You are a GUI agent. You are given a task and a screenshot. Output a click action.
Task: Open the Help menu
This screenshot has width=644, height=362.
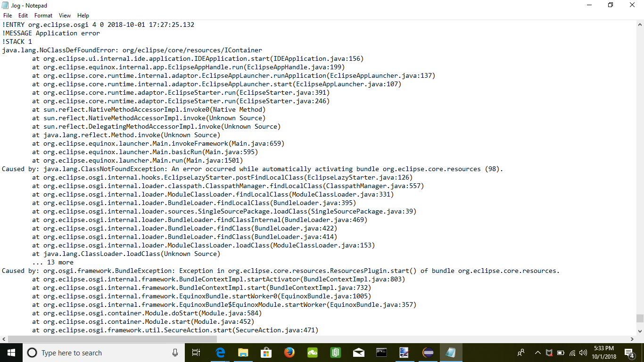tap(83, 16)
